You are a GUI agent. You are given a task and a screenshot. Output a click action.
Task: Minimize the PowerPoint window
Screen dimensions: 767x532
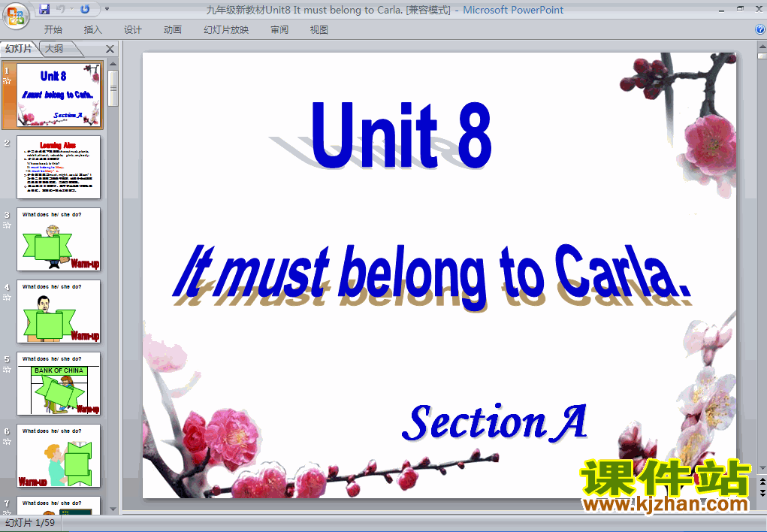pos(721,10)
